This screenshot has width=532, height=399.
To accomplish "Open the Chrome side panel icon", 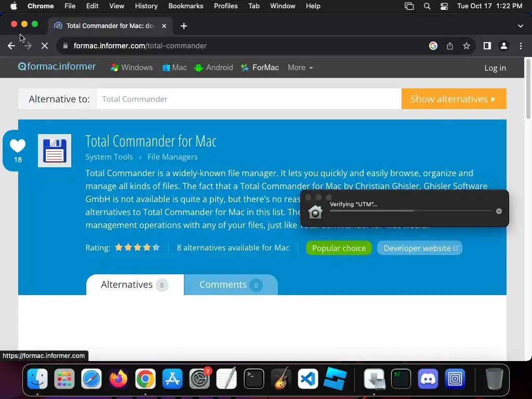I will pyautogui.click(x=487, y=46).
